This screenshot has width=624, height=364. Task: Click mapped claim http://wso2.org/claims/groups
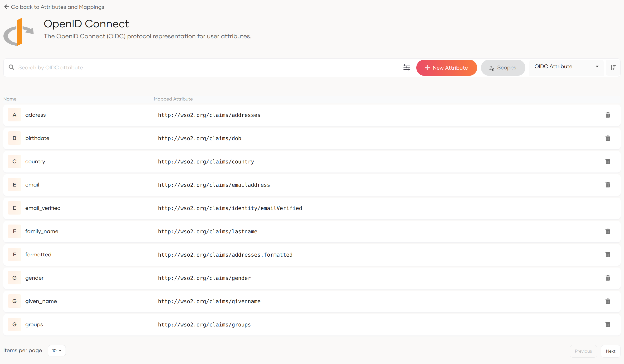point(204,325)
